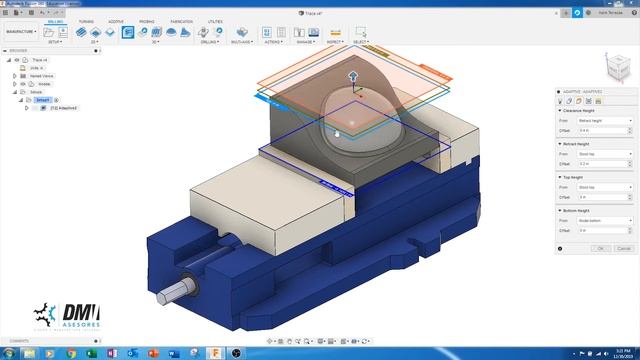
Task: Select the dome-shaped 3D strategy icon
Action: (171, 32)
